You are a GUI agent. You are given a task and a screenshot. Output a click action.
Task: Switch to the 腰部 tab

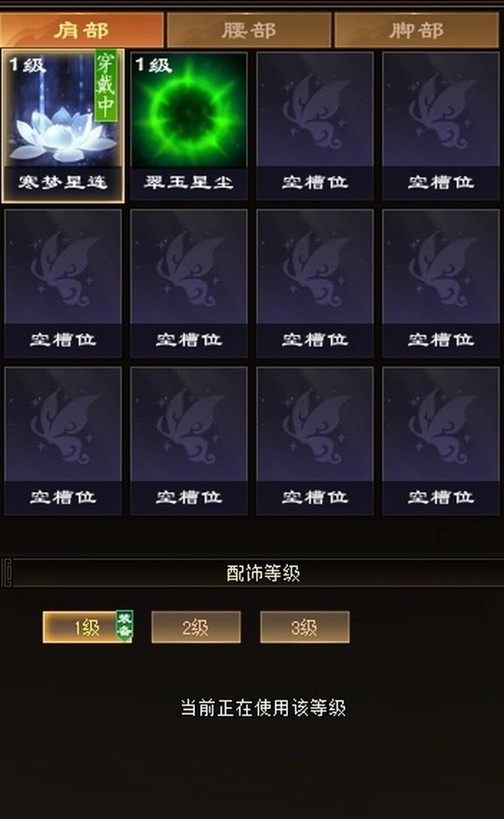[249, 29]
